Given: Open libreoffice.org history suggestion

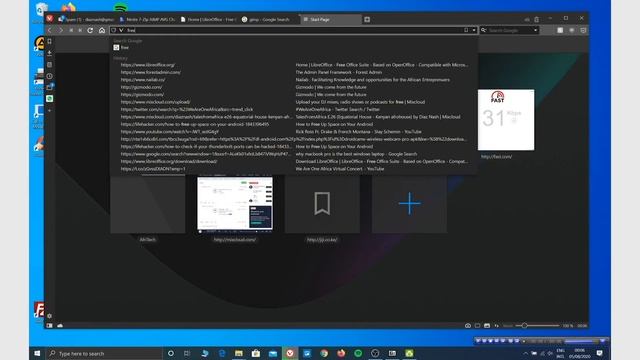Looking at the screenshot, I should pos(148,65).
